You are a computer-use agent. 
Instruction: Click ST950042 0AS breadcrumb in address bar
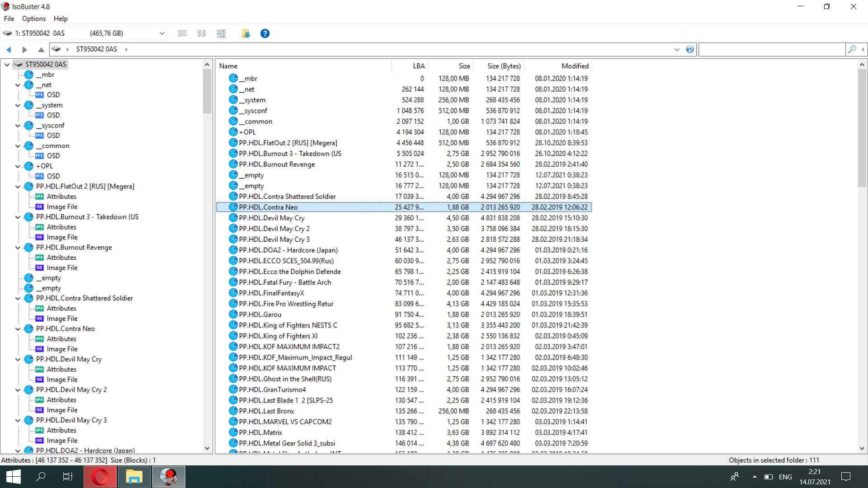97,49
